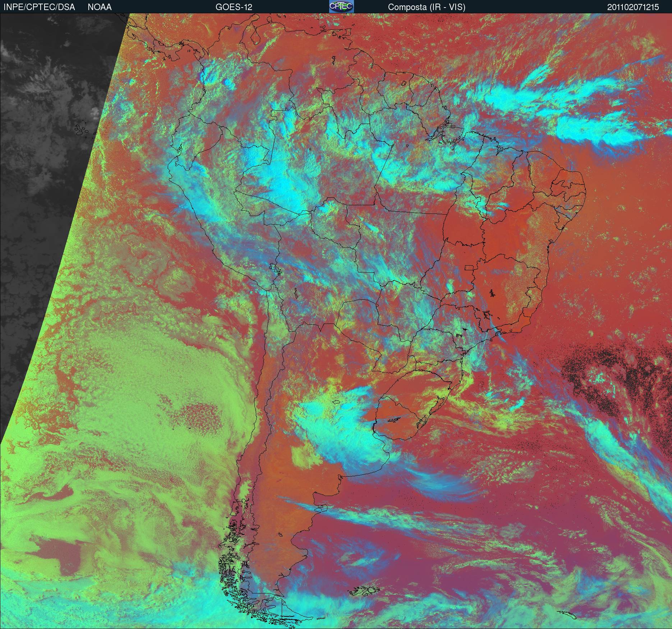This screenshot has width=672, height=629.
Task: Click the GOES-12 satellite label
Action: click(234, 7)
